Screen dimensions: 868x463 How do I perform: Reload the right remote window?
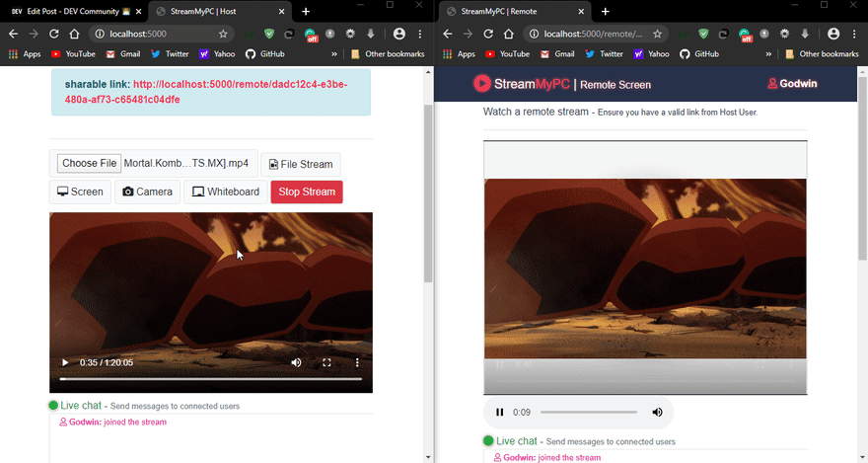point(487,34)
